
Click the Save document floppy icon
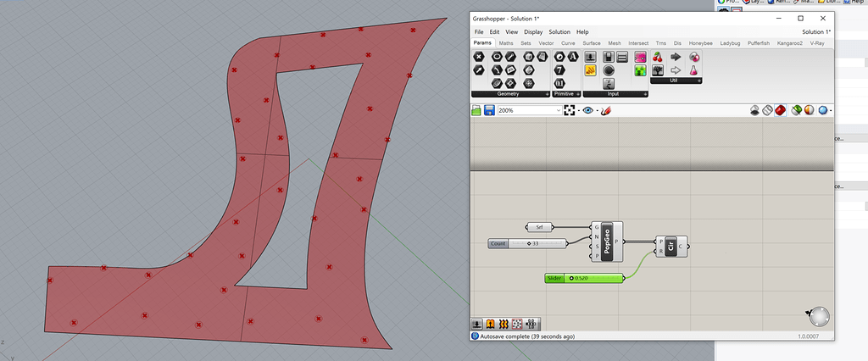coord(489,110)
